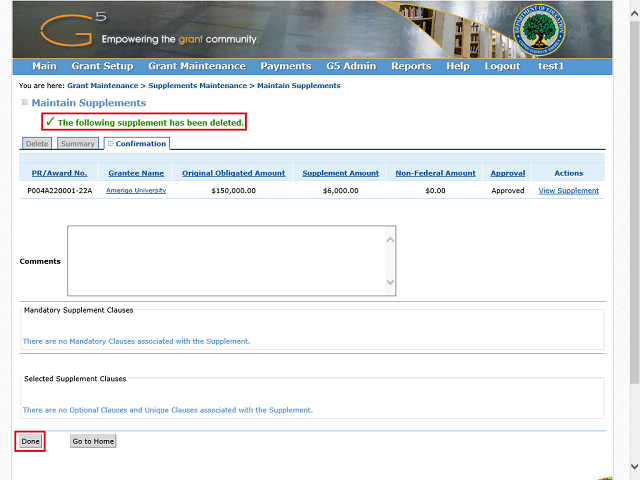
Task: Click the Go to Home button
Action: click(93, 441)
